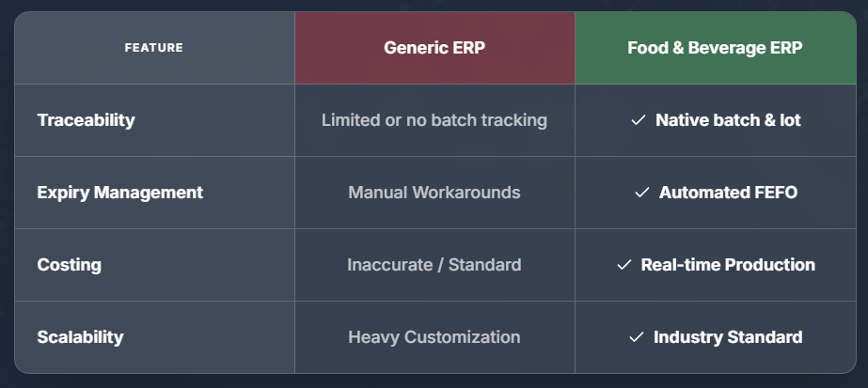The height and width of the screenshot is (388, 868).
Task: Click the checkmark before Real-time Production
Action: point(624,265)
